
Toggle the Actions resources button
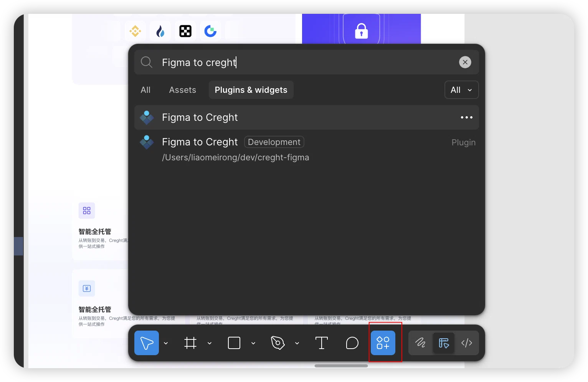pyautogui.click(x=383, y=343)
